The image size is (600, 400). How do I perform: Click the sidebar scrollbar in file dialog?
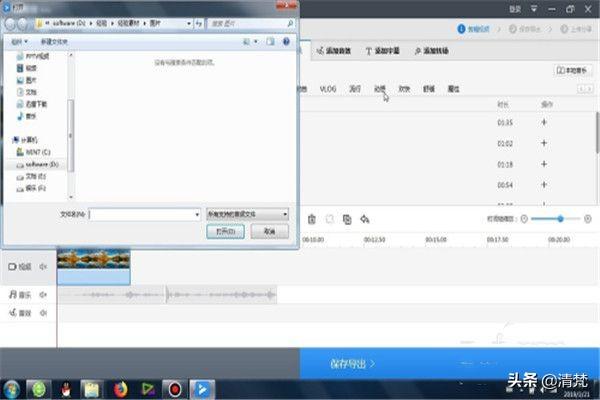pyautogui.click(x=70, y=135)
